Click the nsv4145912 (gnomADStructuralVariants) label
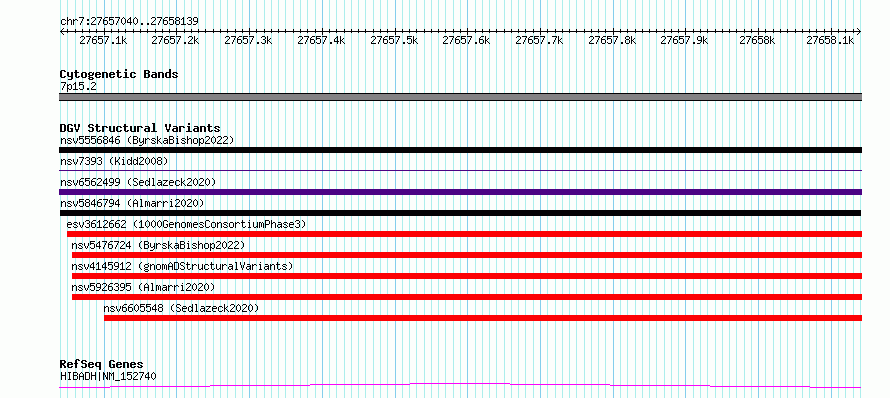The height and width of the screenshot is (398, 890). click(182, 266)
